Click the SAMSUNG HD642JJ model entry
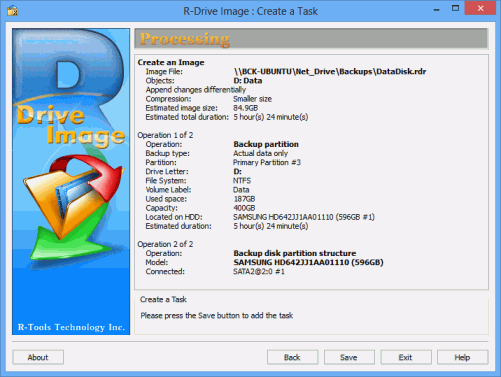 point(308,262)
